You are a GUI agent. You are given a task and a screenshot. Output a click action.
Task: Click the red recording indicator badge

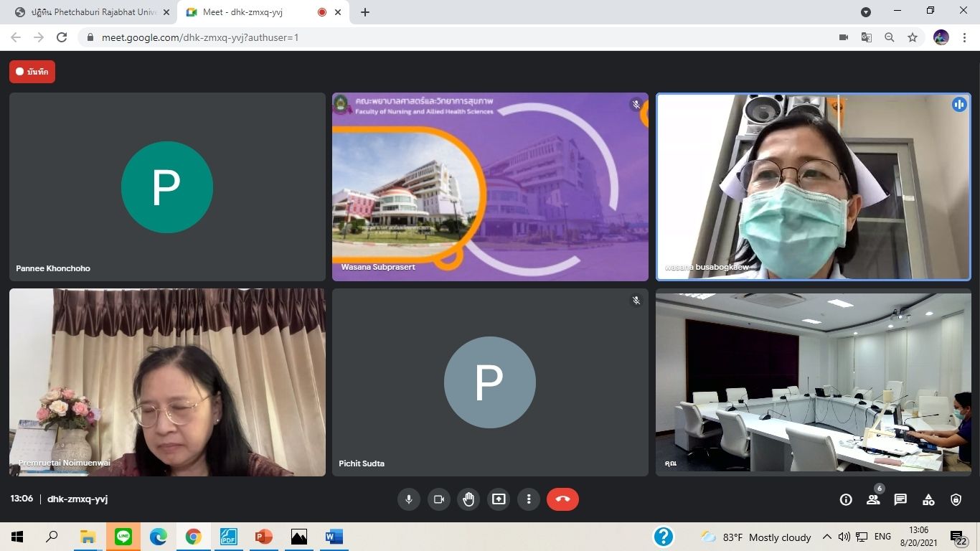[32, 72]
